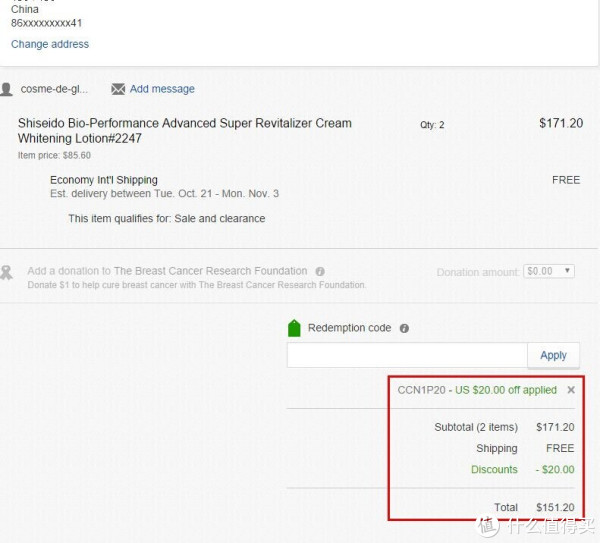Focus the Redemption code input field
Image resolution: width=600 pixels, height=543 pixels.
pos(407,355)
